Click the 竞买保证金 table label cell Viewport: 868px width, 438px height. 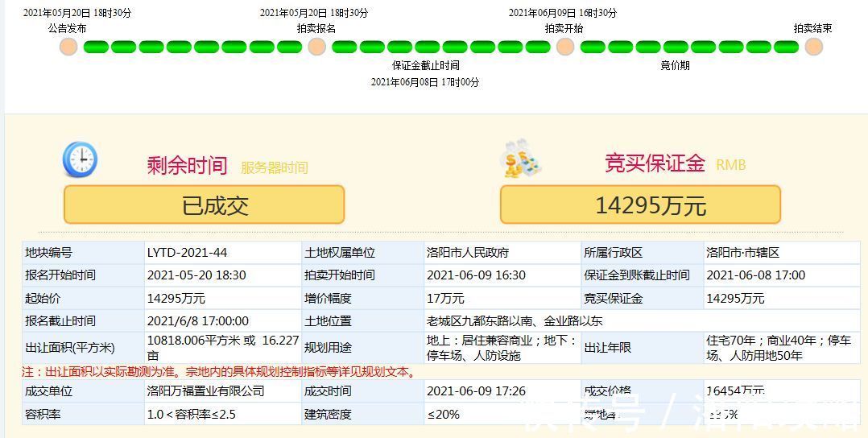tap(643, 299)
